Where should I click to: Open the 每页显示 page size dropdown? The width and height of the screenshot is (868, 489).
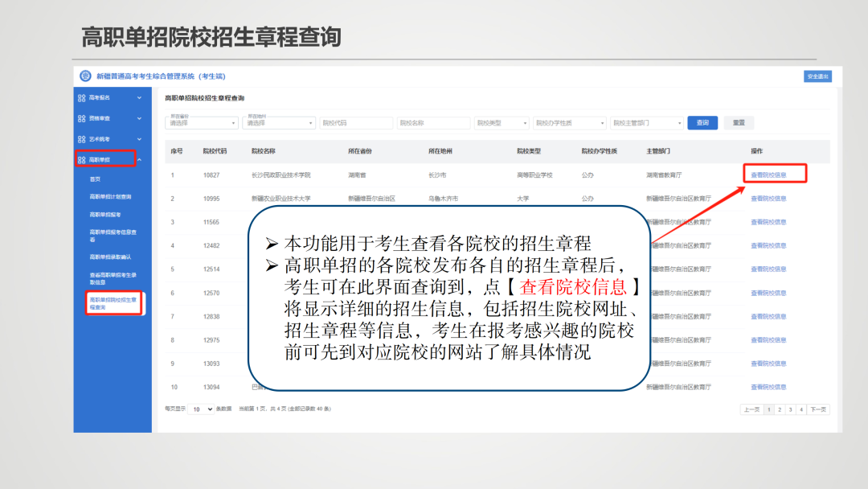click(x=200, y=410)
